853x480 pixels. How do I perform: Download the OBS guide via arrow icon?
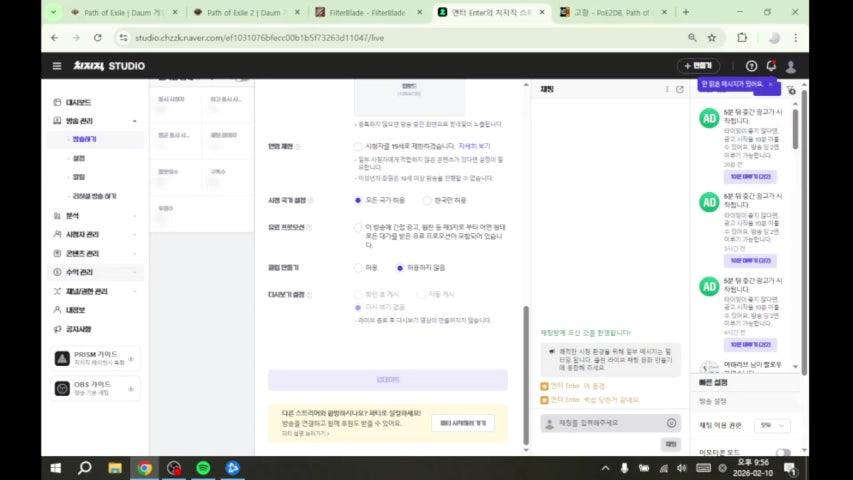(131, 389)
